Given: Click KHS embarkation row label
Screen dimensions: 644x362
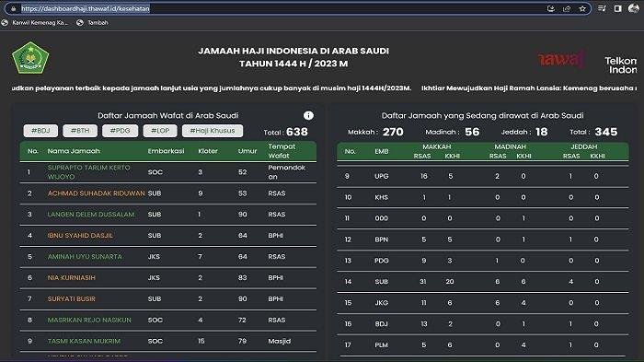Looking at the screenshot, I should pyautogui.click(x=382, y=197).
